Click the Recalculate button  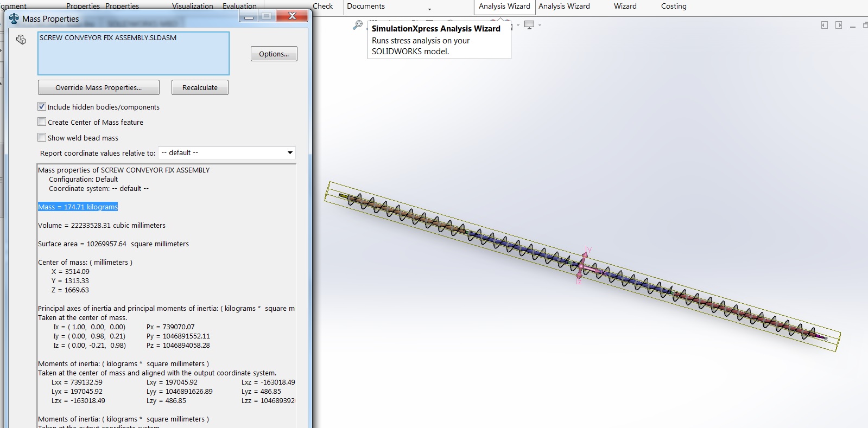pos(200,87)
